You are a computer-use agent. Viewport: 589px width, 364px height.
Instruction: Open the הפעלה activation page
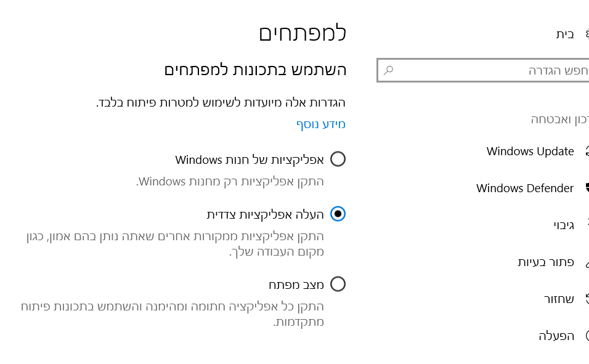556,336
